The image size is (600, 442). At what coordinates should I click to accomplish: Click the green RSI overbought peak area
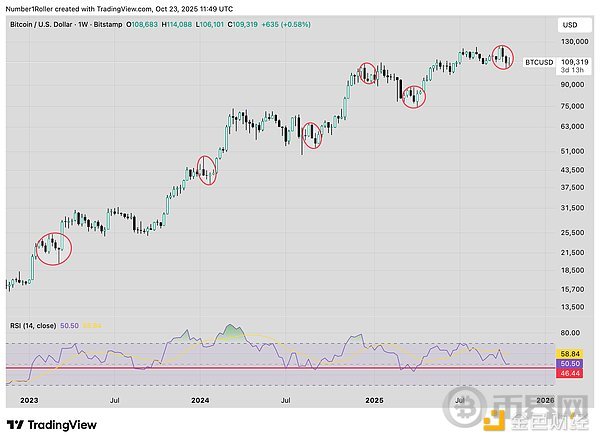(x=232, y=333)
